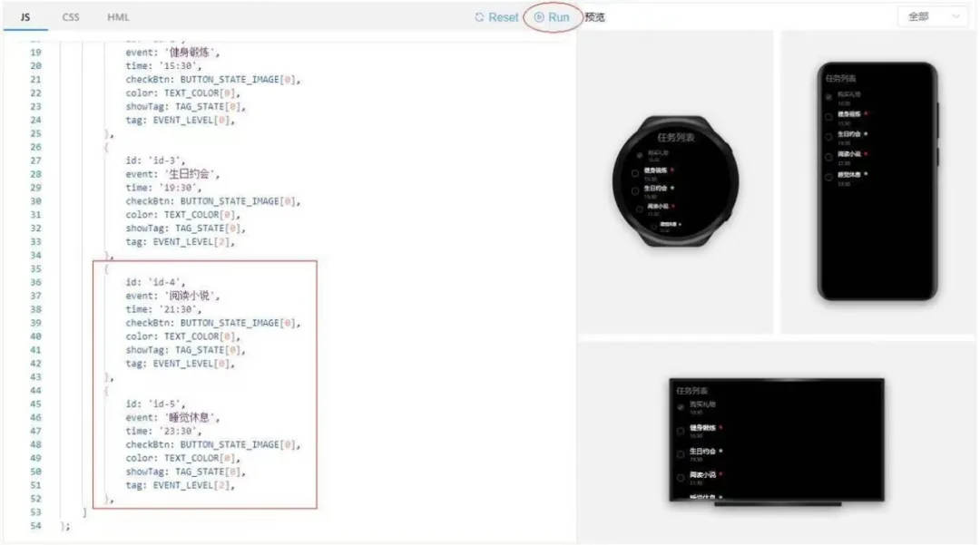980x545 pixels.
Task: Click line number 26 in the gutter
Action: 35,147
